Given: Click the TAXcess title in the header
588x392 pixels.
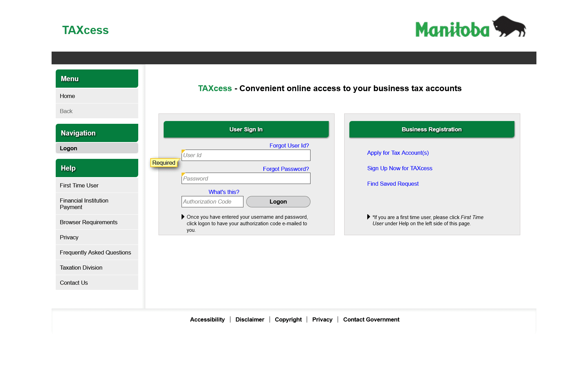Looking at the screenshot, I should click(x=85, y=30).
